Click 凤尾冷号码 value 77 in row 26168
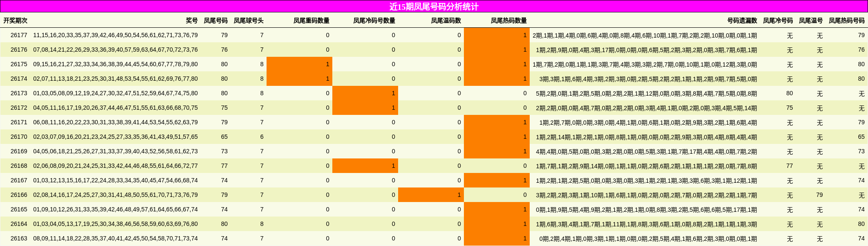Viewport: 868px width, 246px height. [789, 166]
